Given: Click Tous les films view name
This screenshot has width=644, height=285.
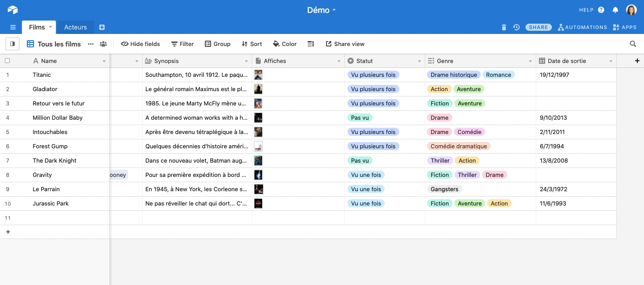Looking at the screenshot, I should click(x=59, y=44).
